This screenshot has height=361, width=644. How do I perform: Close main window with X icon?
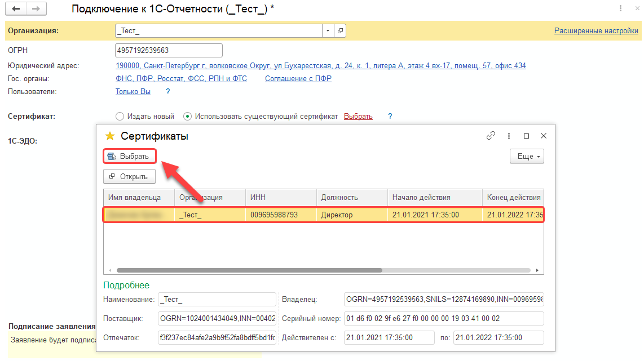(x=637, y=8)
